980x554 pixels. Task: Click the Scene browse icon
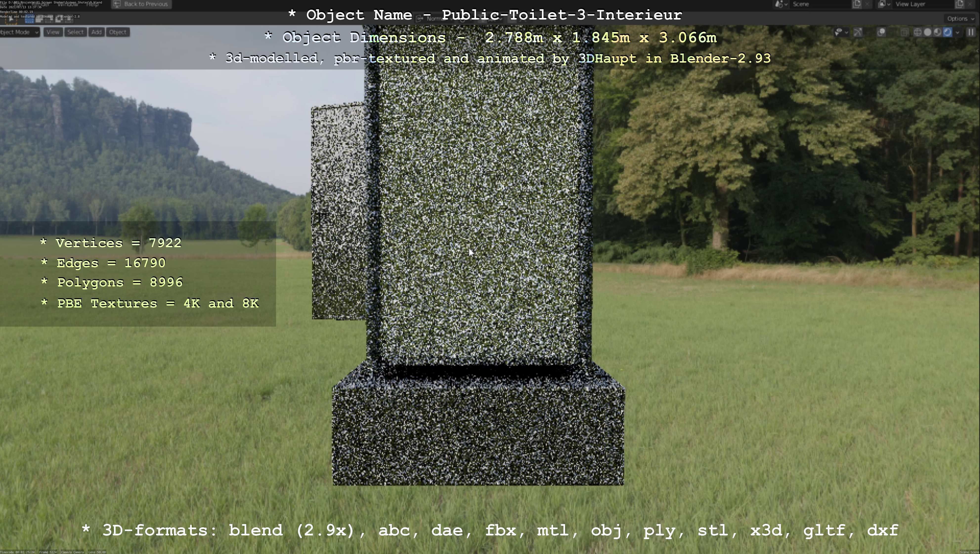pos(781,4)
